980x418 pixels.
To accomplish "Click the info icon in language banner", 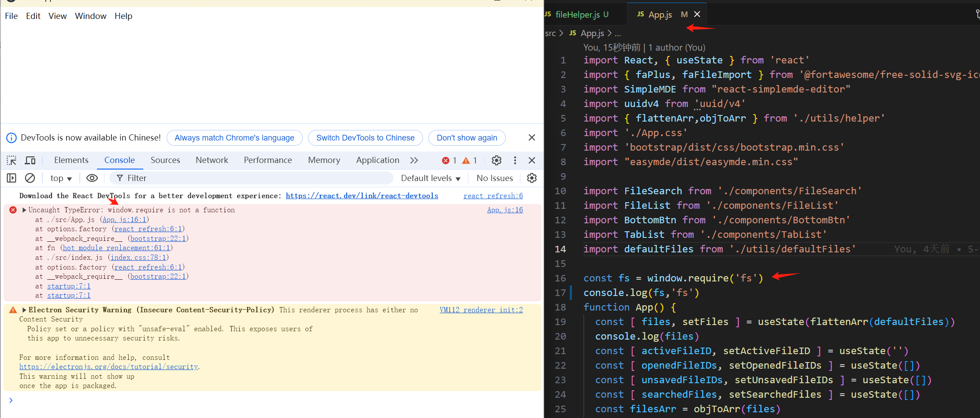I will (11, 138).
